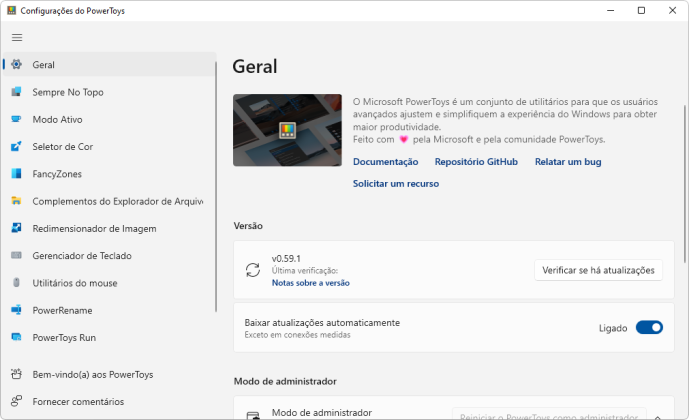Go to Modo Ativo settings

pyautogui.click(x=109, y=119)
